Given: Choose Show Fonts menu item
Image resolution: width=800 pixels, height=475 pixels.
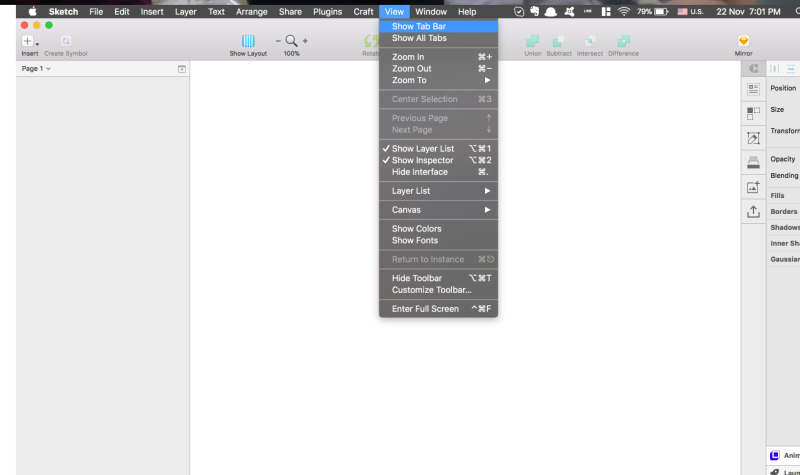Looking at the screenshot, I should tap(438, 240).
